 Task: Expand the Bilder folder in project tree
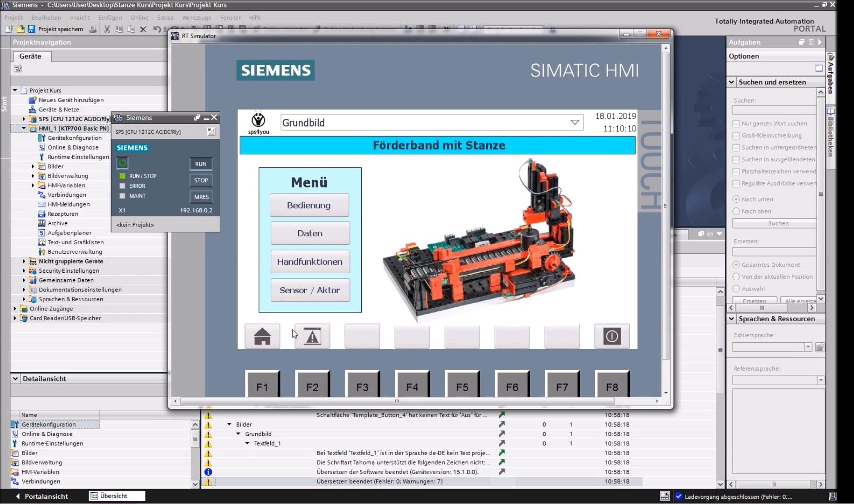pyautogui.click(x=33, y=166)
